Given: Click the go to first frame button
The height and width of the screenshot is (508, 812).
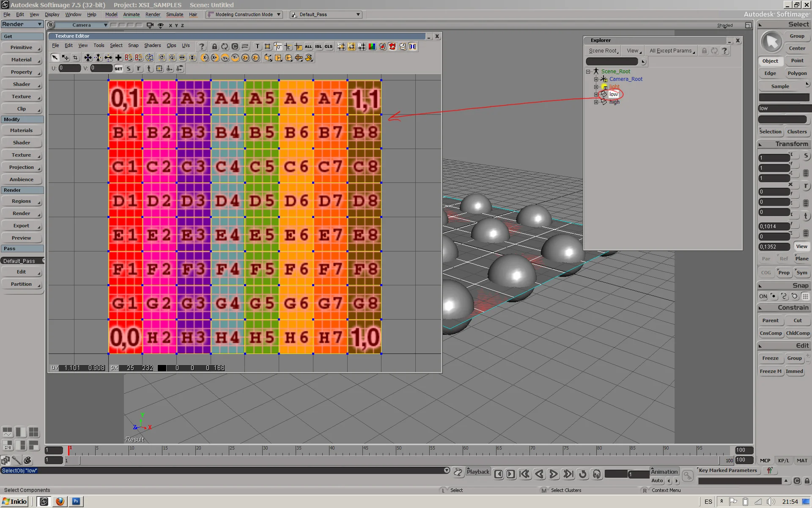Looking at the screenshot, I should 524,474.
